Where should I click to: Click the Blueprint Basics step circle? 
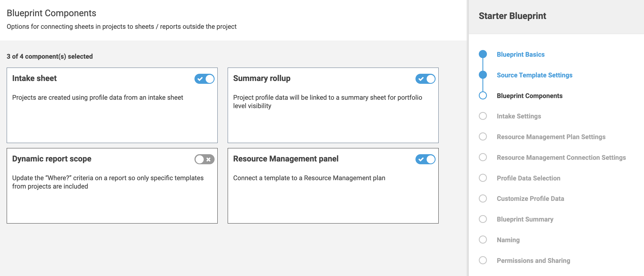tap(483, 54)
